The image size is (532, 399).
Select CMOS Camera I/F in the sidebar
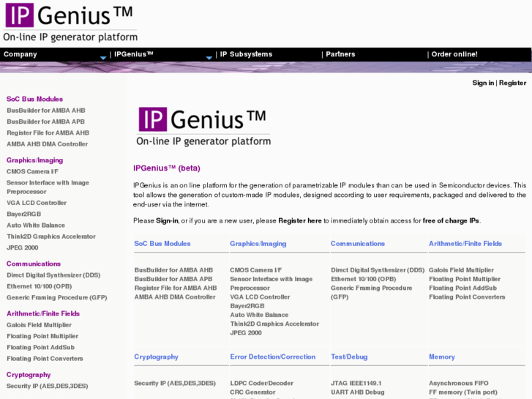33,171
